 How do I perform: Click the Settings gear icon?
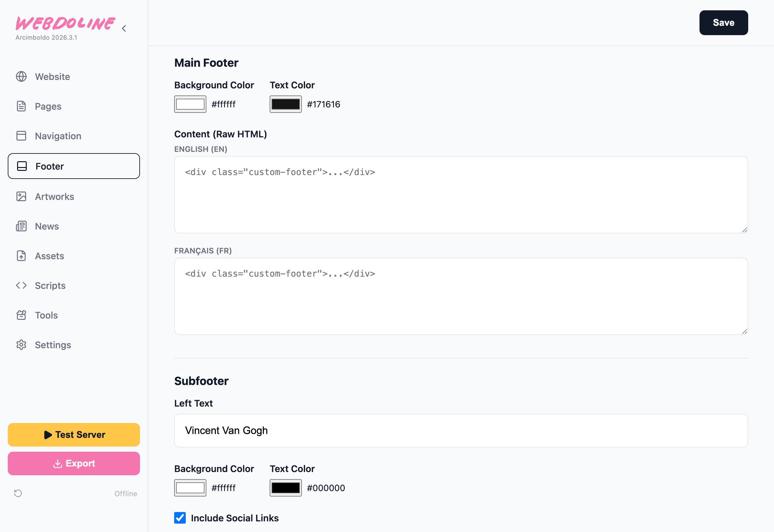click(21, 345)
